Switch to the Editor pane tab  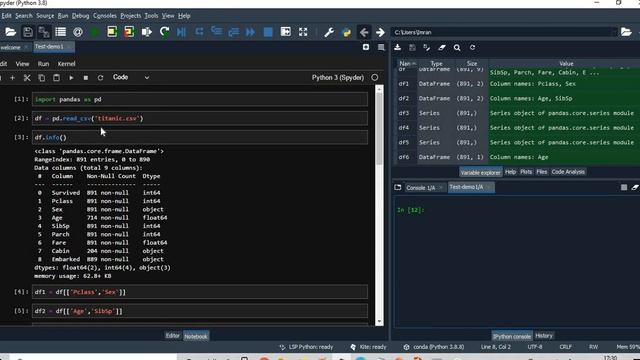(x=172, y=336)
